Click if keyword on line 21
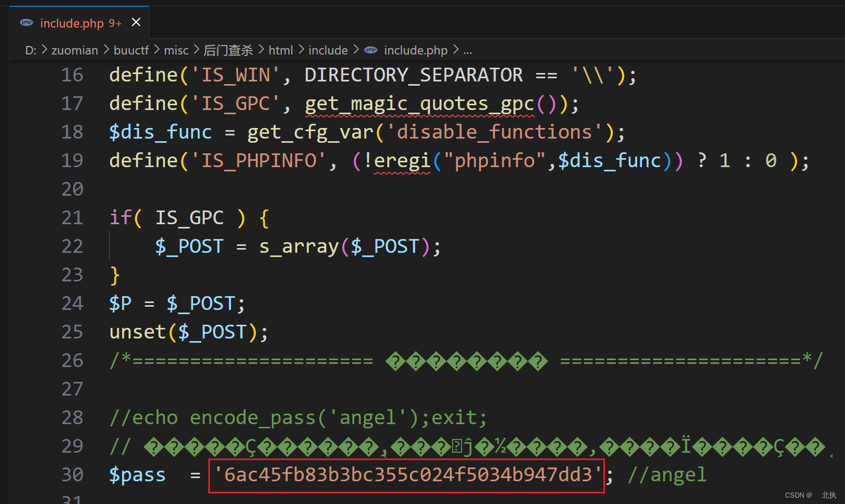Viewport: 845px width, 504px height. [x=121, y=218]
